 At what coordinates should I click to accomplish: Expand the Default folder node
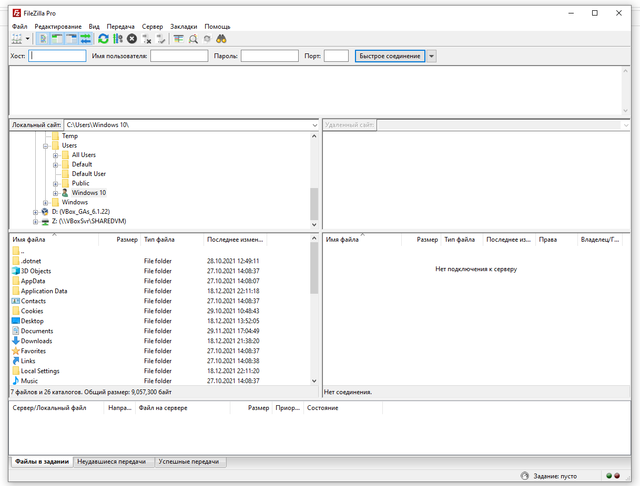coord(56,164)
